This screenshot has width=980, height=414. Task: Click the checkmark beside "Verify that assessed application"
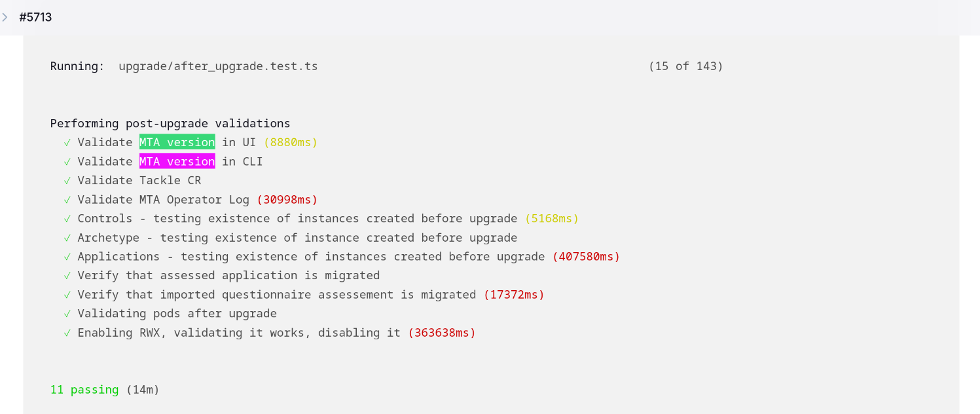click(x=67, y=275)
